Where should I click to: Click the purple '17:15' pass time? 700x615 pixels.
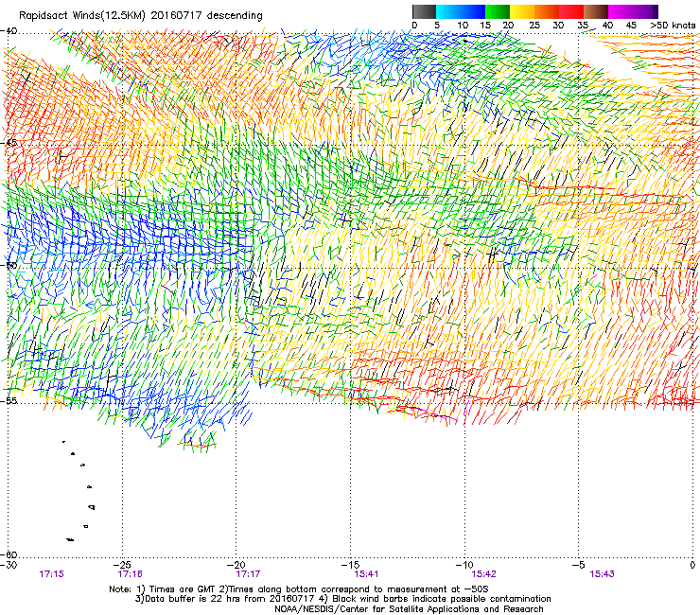pyautogui.click(x=51, y=574)
